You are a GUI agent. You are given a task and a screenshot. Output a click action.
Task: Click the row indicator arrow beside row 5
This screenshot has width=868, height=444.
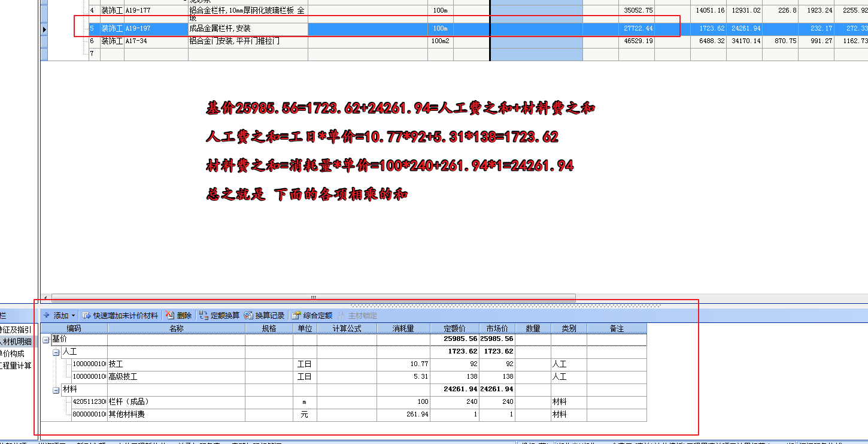click(x=44, y=29)
